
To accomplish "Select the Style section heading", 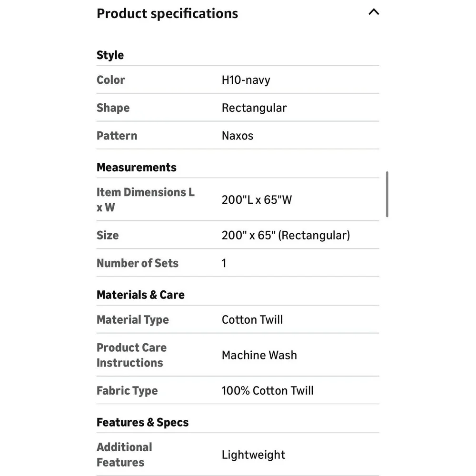I will 110,55.
